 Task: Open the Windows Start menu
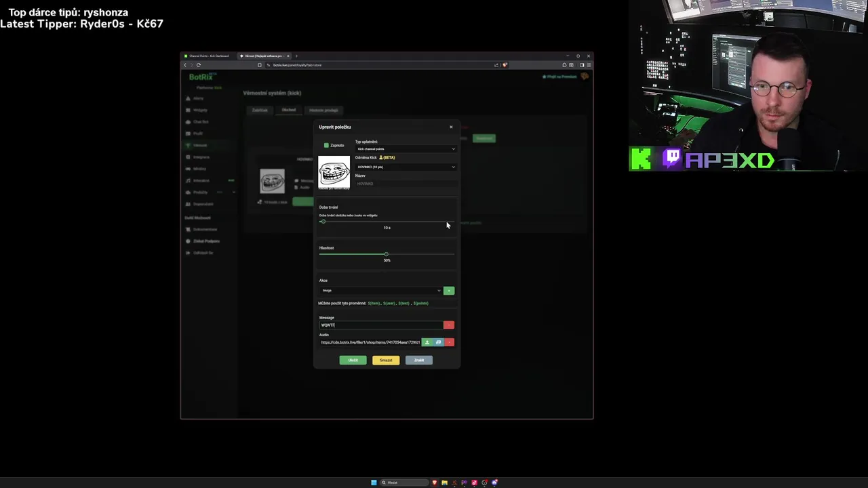pyautogui.click(x=374, y=483)
